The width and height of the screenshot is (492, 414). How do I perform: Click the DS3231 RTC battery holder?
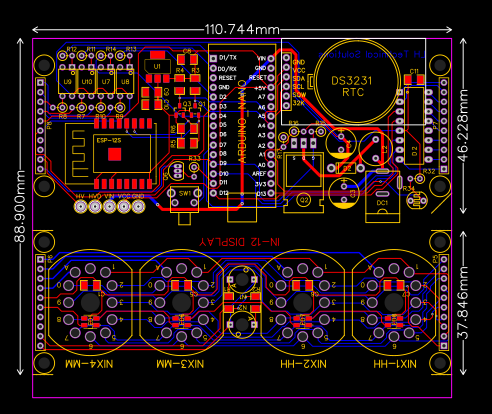[x=358, y=81]
